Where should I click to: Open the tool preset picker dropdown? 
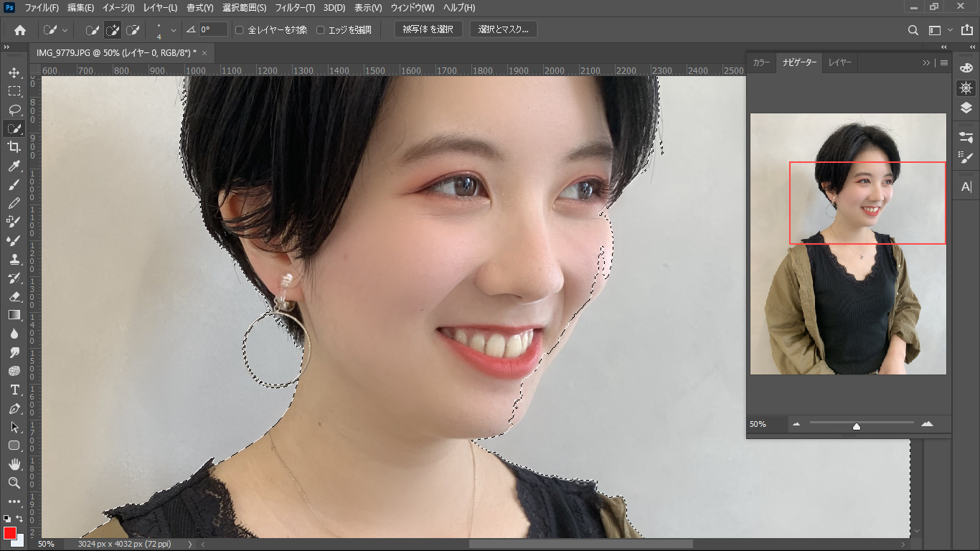coord(55,30)
